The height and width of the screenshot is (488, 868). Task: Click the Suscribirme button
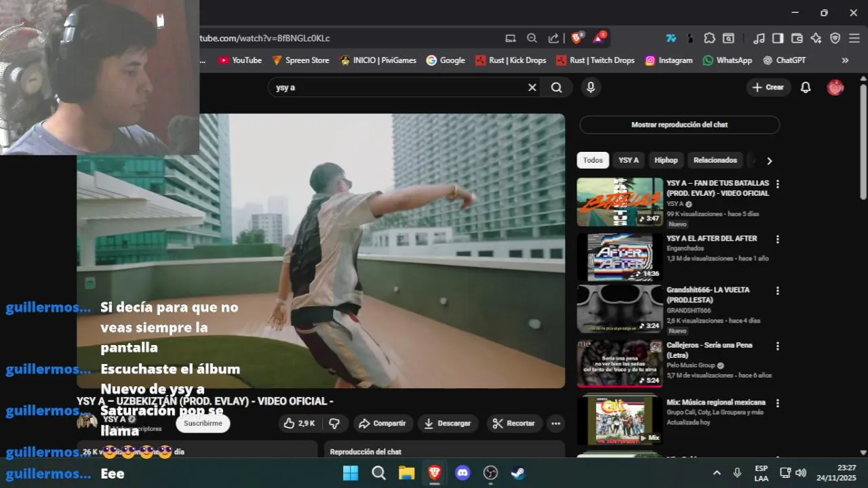click(203, 424)
